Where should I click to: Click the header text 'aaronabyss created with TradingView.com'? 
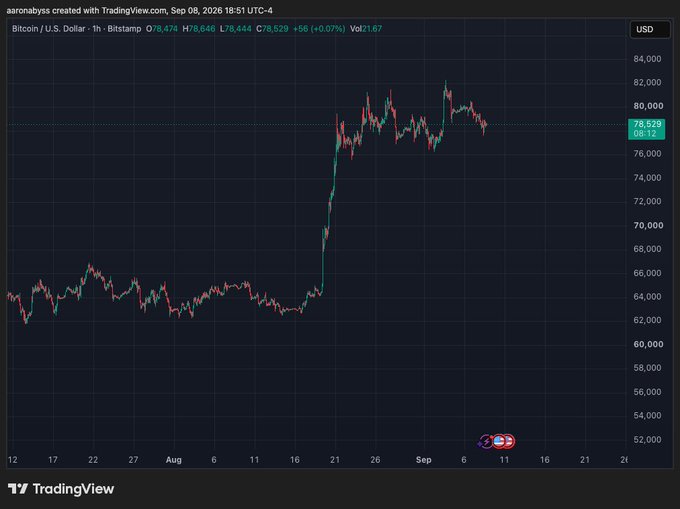[x=86, y=10]
